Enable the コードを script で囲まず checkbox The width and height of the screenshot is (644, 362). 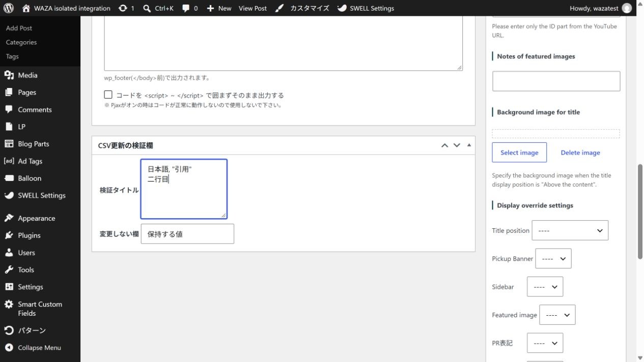point(108,95)
